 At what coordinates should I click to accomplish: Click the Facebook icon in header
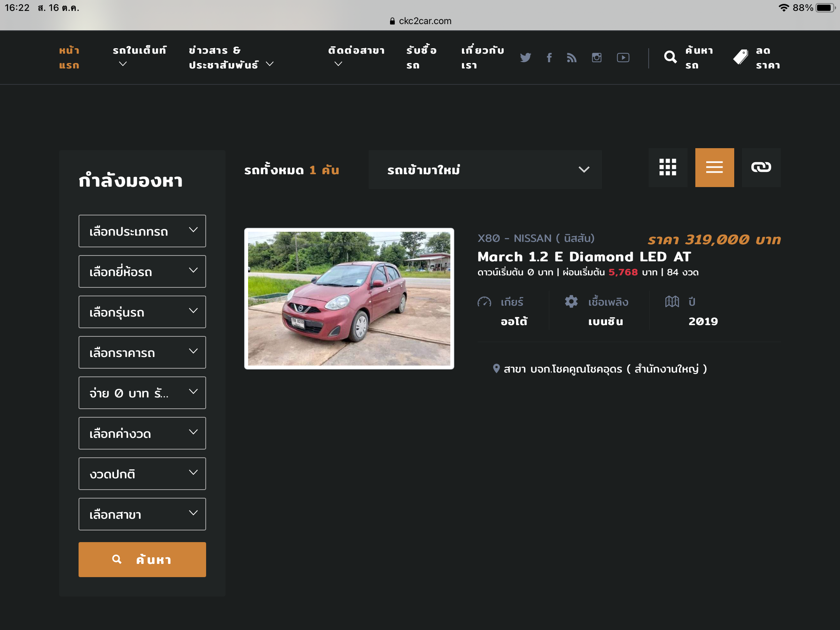tap(549, 58)
